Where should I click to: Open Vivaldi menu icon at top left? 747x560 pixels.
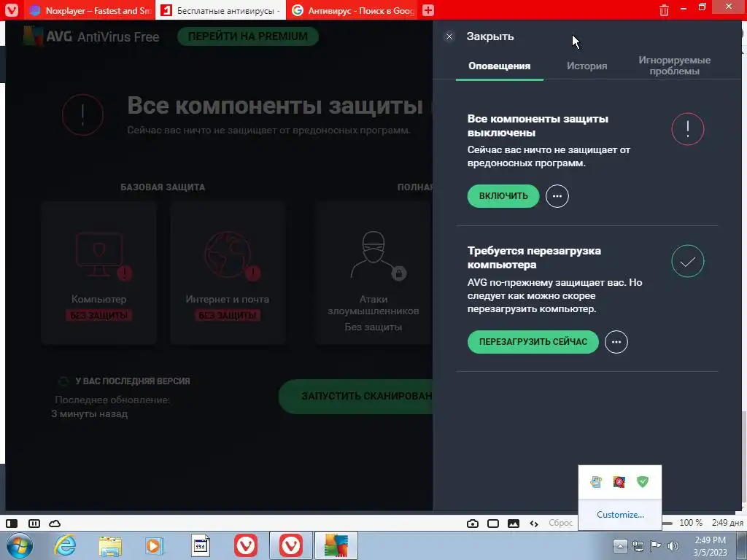[x=12, y=10]
